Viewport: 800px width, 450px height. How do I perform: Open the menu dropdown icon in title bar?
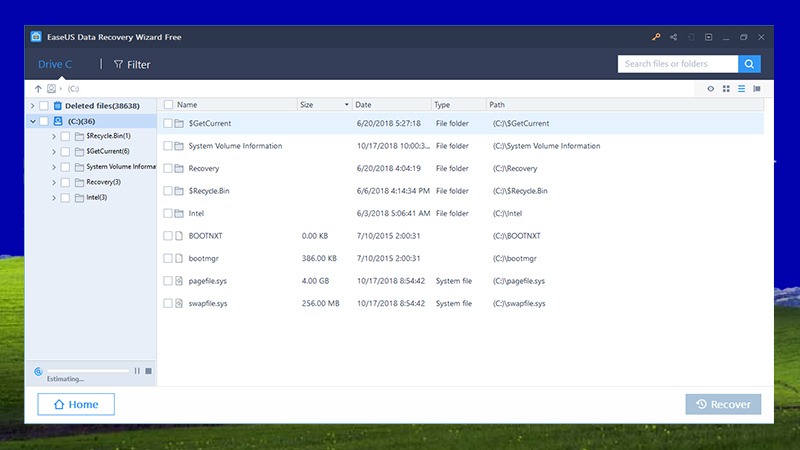[709, 37]
